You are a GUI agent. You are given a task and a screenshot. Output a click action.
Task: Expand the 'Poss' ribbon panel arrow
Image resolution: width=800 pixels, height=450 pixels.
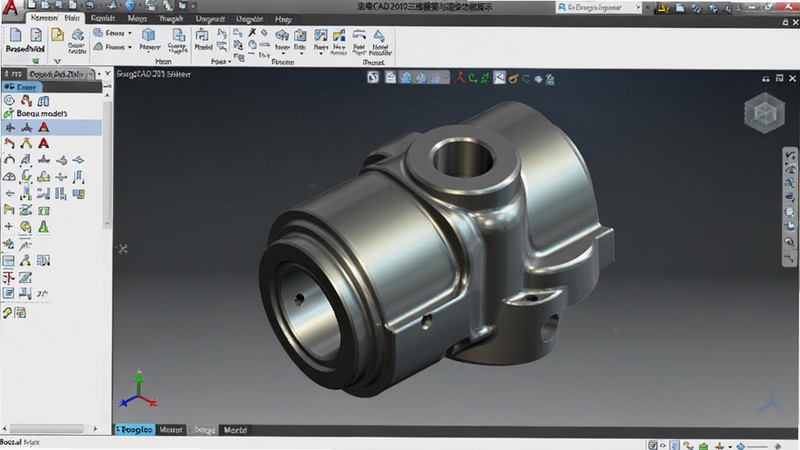230,62
